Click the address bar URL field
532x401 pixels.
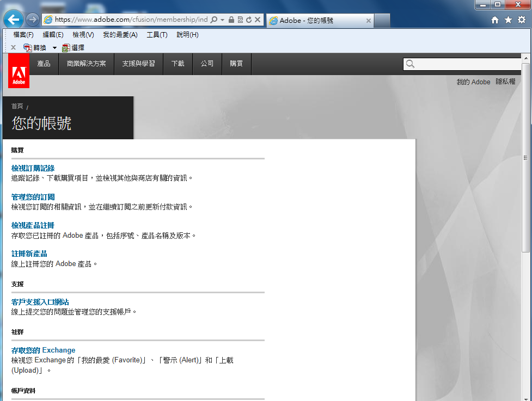click(x=131, y=20)
